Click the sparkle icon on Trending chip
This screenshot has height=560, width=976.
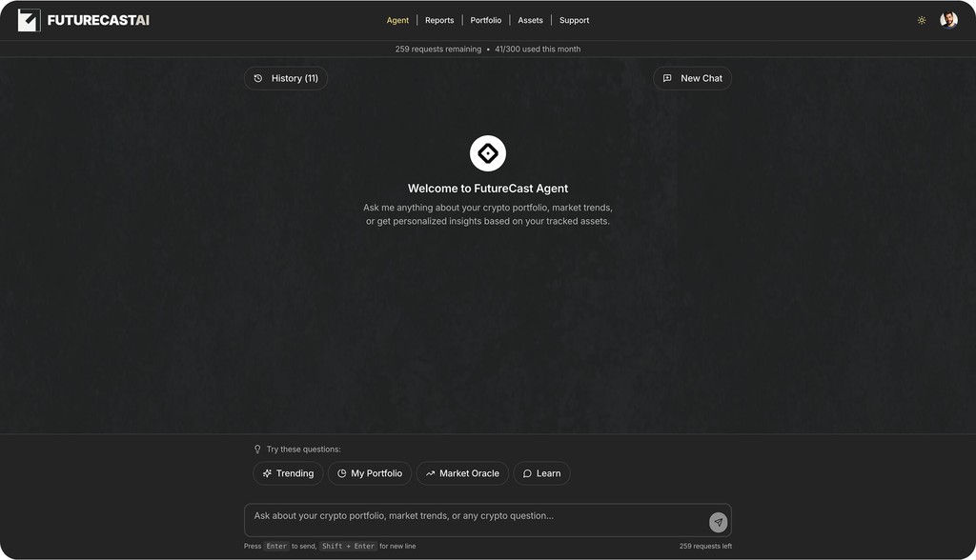point(267,473)
